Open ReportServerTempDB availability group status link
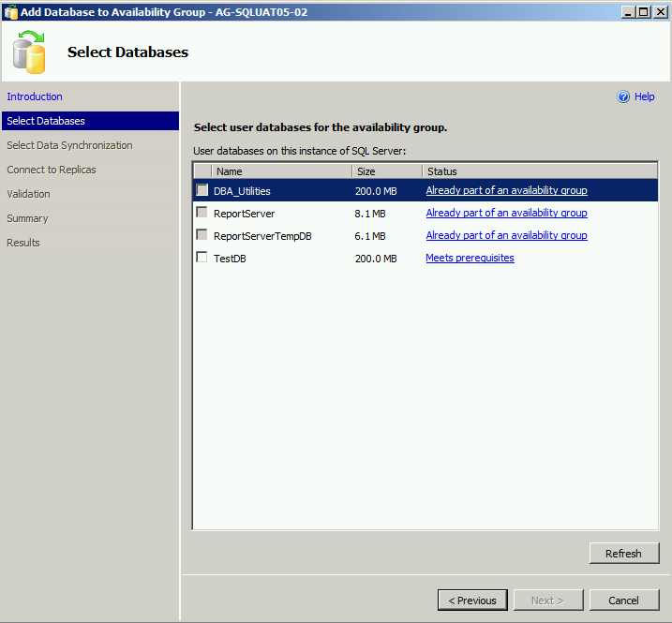This screenshot has height=623, width=672. click(x=506, y=235)
